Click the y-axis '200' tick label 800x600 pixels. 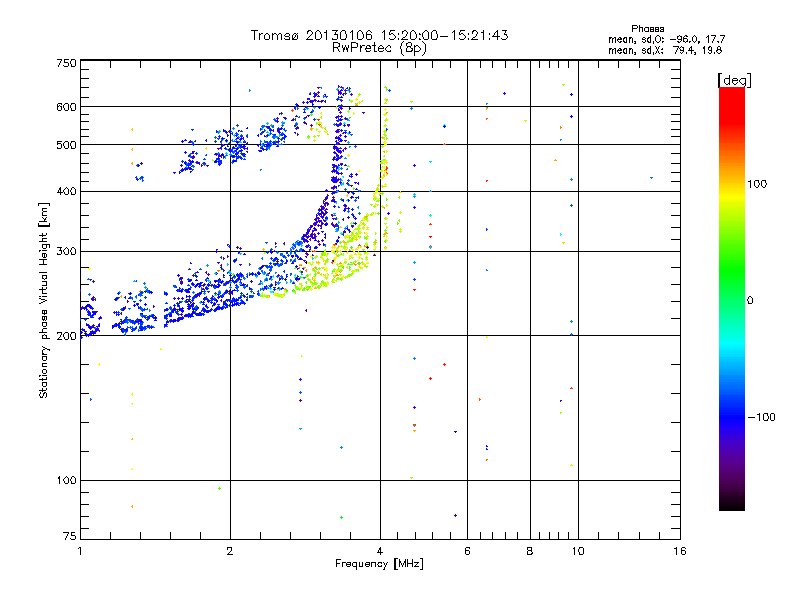pos(67,336)
